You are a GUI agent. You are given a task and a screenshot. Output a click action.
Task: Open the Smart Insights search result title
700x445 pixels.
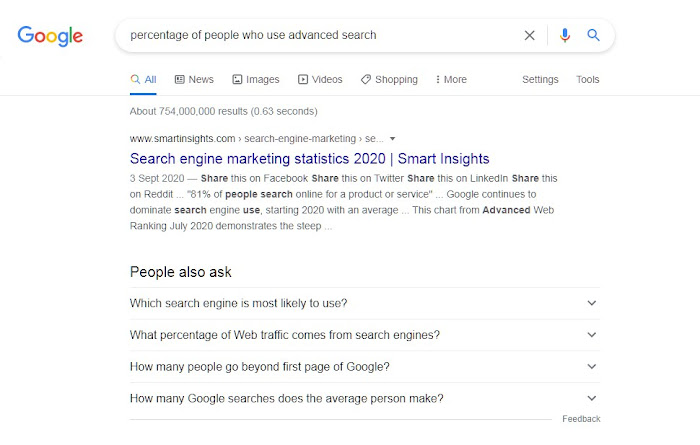tap(310, 158)
